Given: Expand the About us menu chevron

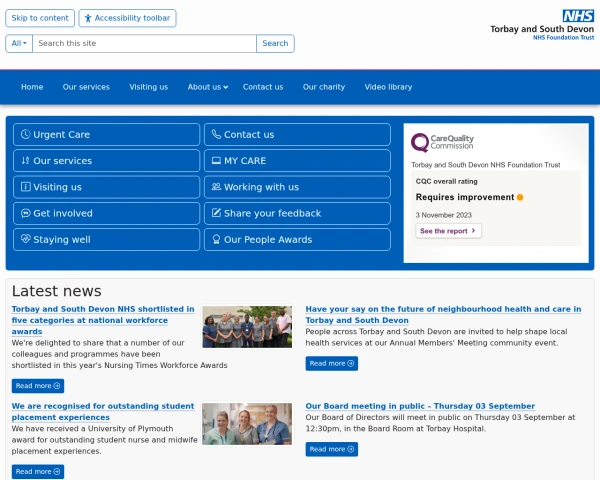Looking at the screenshot, I should (x=226, y=87).
